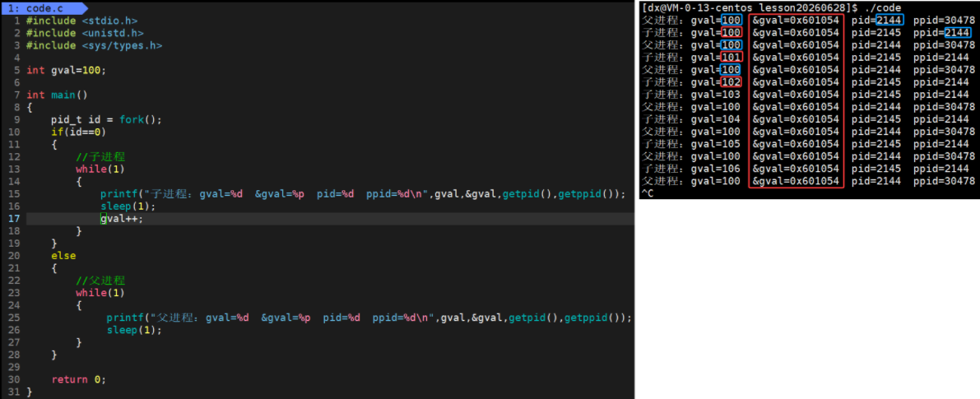
Task: Click the "pid_t id = fork();" statement
Action: [106, 120]
